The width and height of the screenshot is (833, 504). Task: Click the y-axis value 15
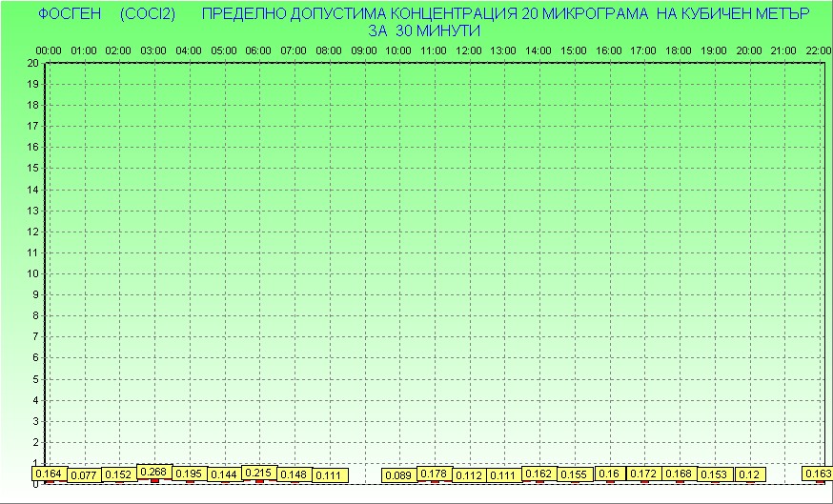[33, 169]
